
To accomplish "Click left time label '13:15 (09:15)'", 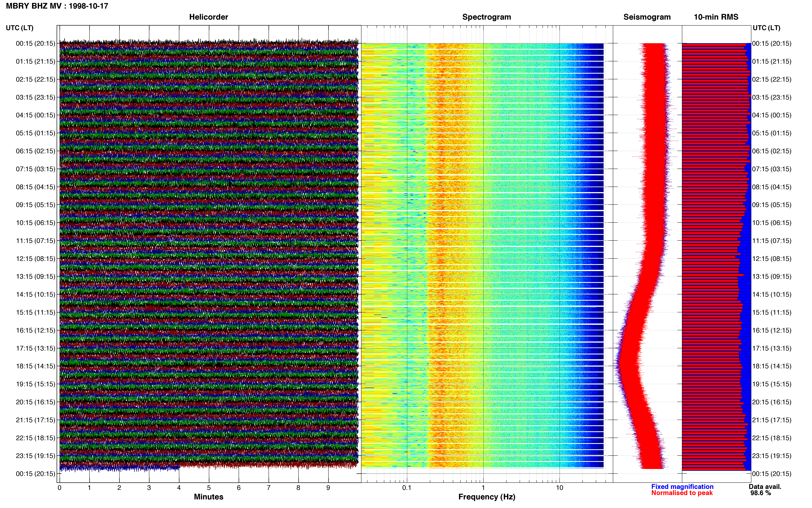I will pyautogui.click(x=36, y=277).
